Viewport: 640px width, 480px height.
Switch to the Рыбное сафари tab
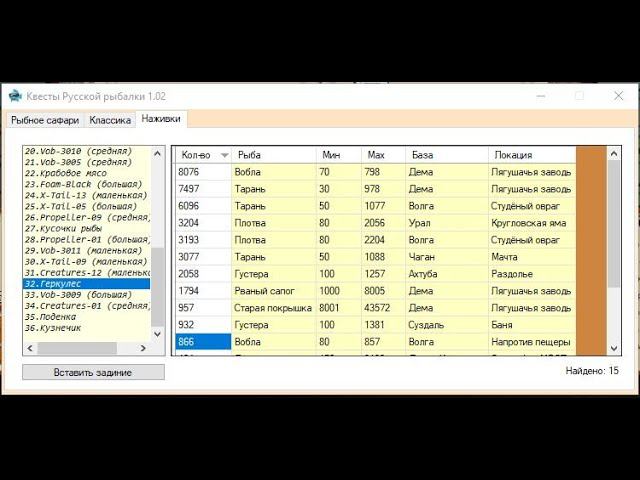pos(45,120)
